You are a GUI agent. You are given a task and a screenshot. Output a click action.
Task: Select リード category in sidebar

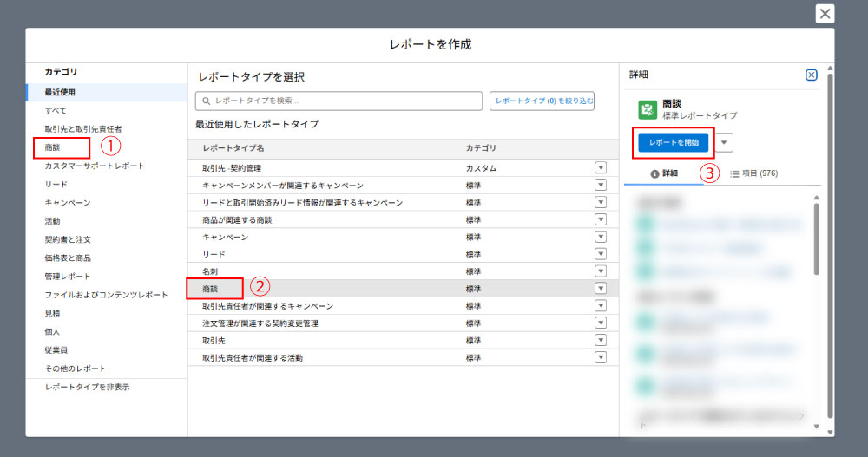[56, 184]
